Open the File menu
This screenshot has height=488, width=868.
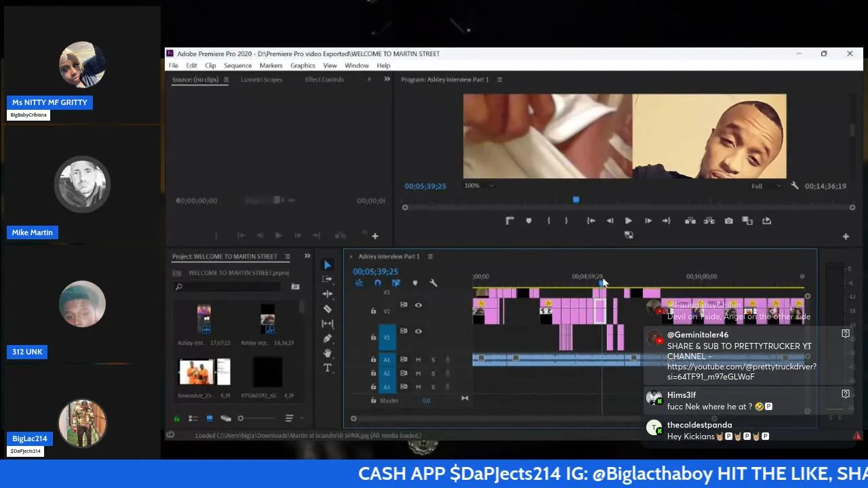tap(174, 66)
